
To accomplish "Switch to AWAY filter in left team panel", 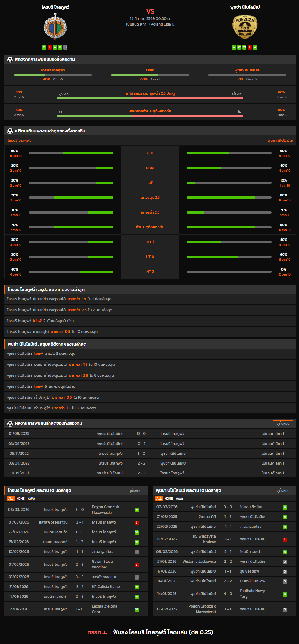I will click(x=31, y=498).
